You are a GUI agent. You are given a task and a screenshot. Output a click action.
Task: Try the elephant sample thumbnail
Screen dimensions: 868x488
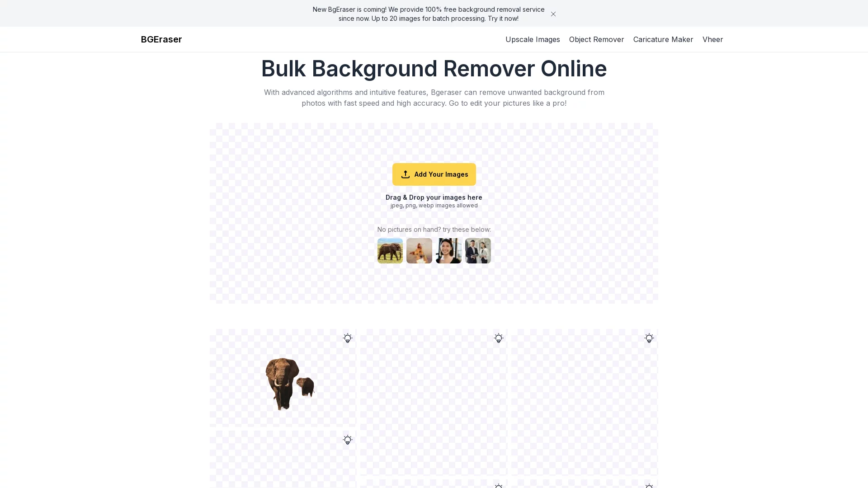click(x=390, y=251)
